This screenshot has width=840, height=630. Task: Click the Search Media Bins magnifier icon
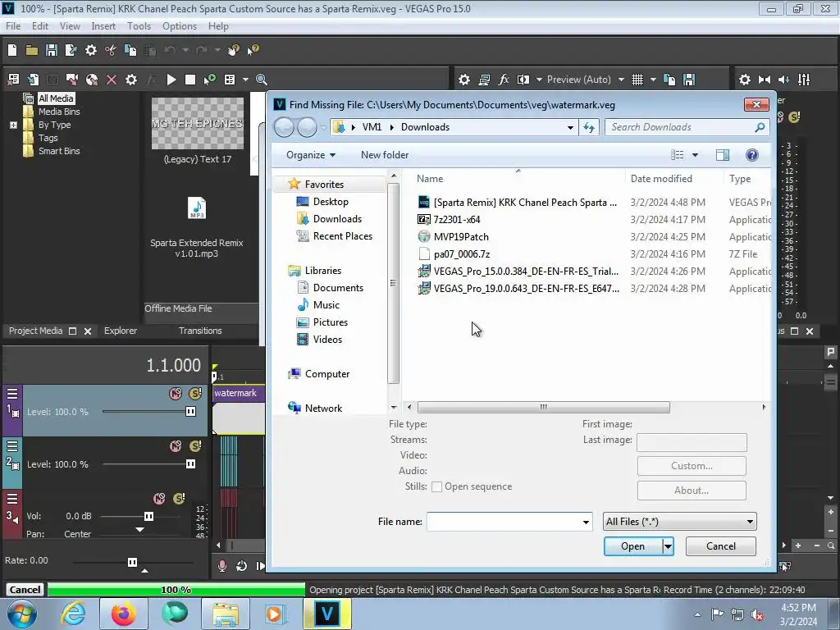[x=262, y=80]
